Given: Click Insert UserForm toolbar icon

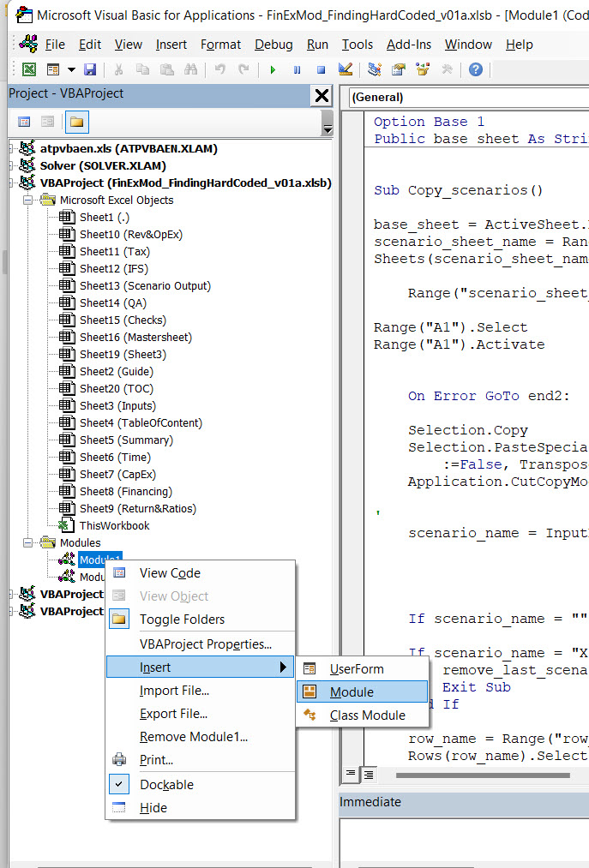Looking at the screenshot, I should tap(53, 69).
